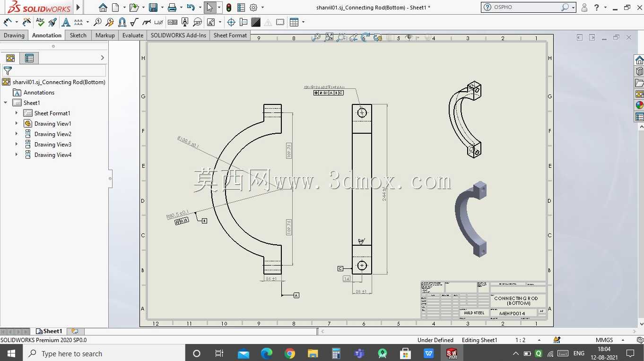Select the Balloon tool
644x361 pixels.
[x=97, y=22]
